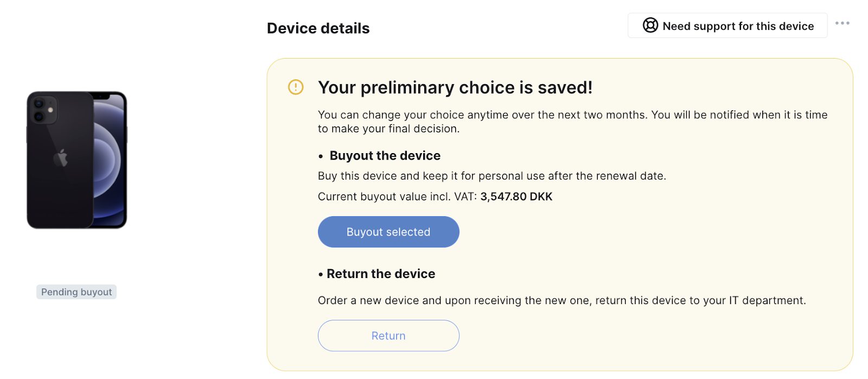Click the Return the device bullet heading
This screenshot has width=868, height=379.
(381, 274)
